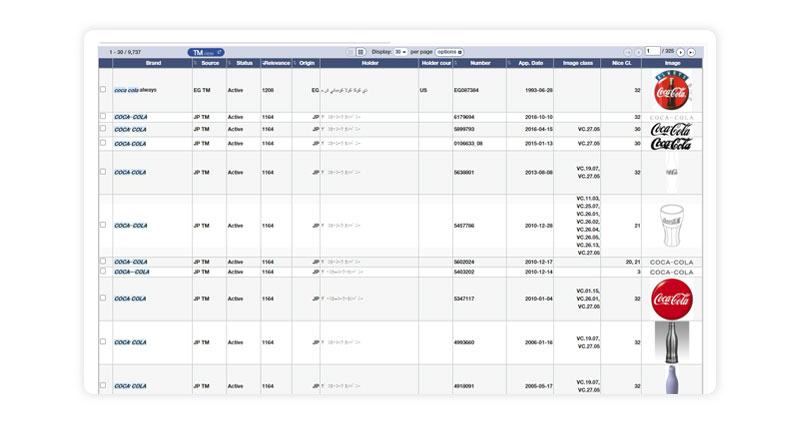This screenshot has height=423, width=800.
Task: Sort by Relevance column header
Action: coord(276,63)
